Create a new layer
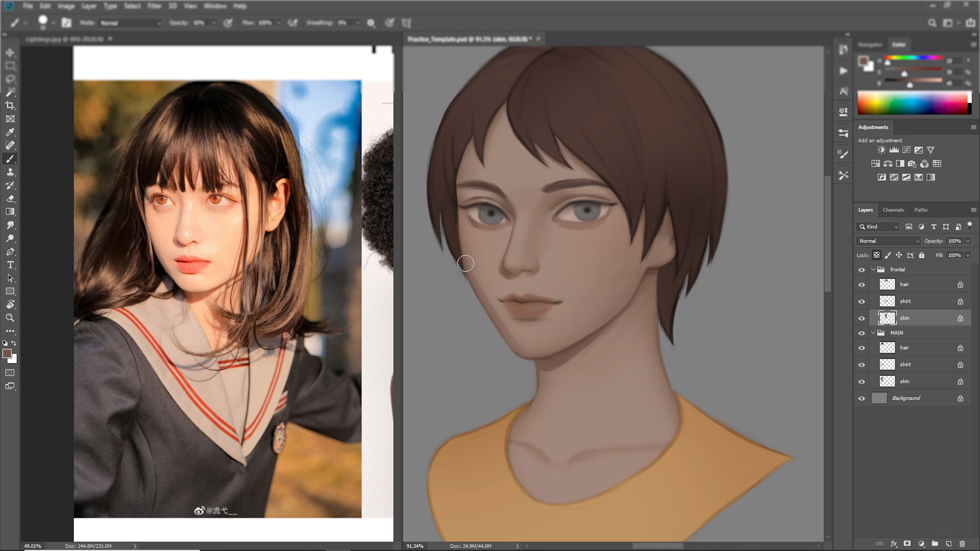This screenshot has height=551, width=980. coord(948,544)
